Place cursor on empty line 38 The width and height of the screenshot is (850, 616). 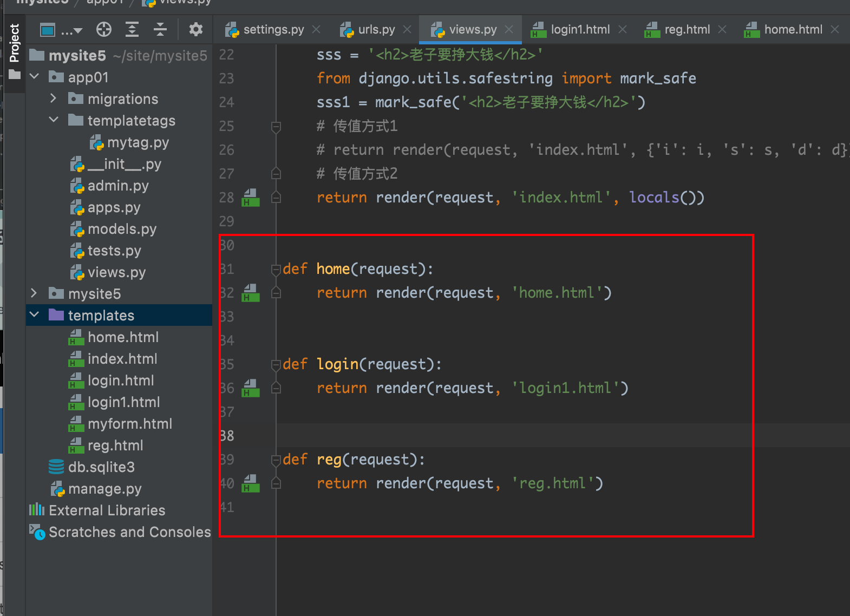563,435
